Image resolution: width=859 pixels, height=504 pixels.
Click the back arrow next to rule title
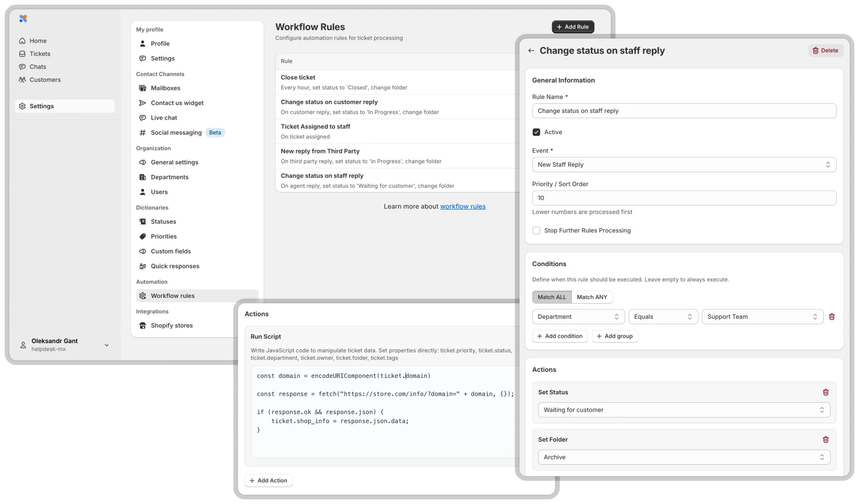tap(531, 50)
